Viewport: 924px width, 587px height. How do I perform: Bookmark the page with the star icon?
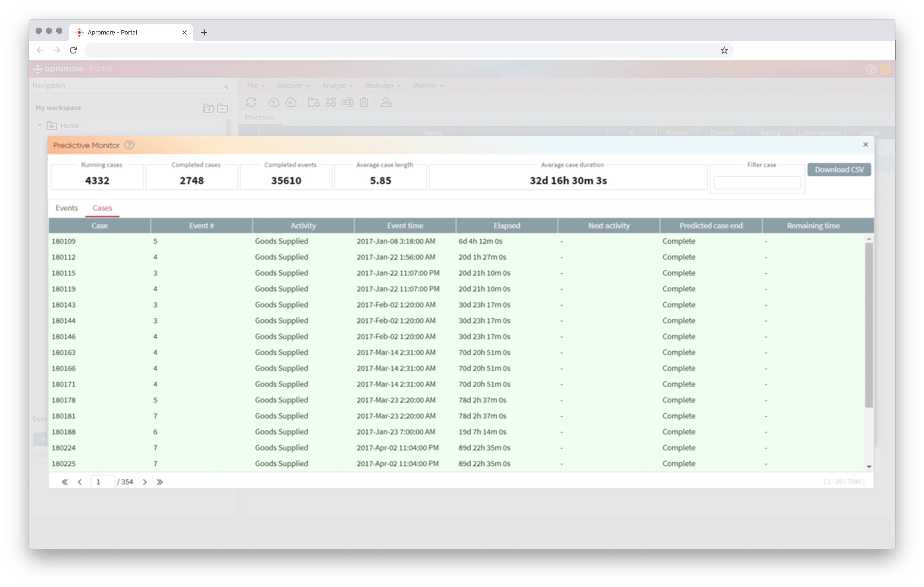[724, 50]
